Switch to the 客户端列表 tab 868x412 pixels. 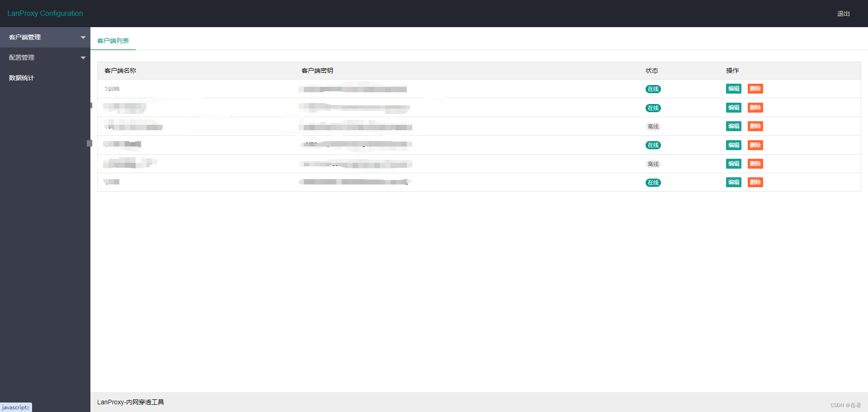pyautogui.click(x=113, y=40)
